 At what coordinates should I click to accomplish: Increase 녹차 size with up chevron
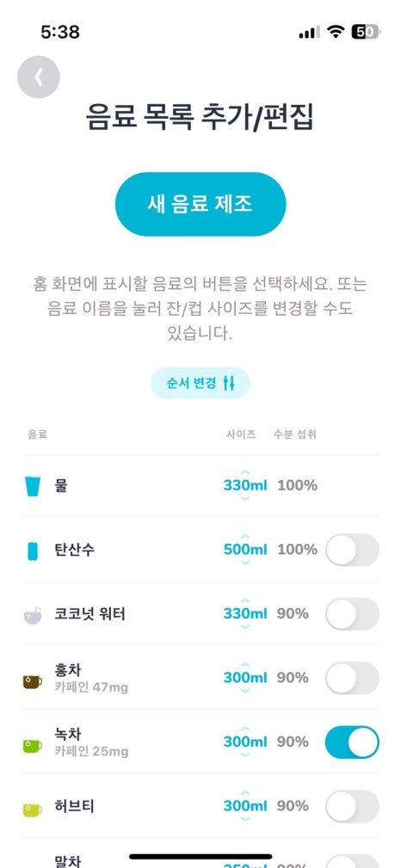coord(245,729)
